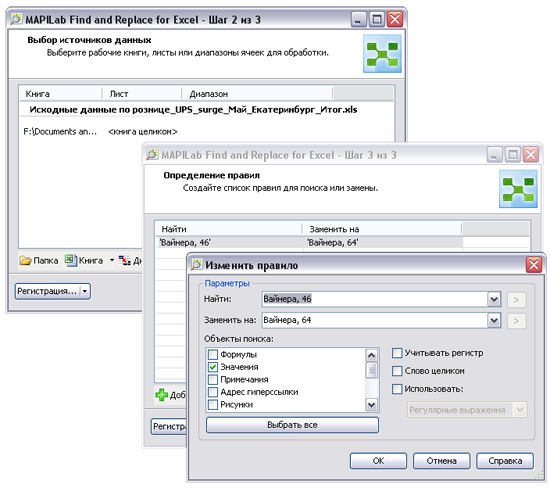
Task: Click the green plus add rule icon
Action: tap(161, 395)
